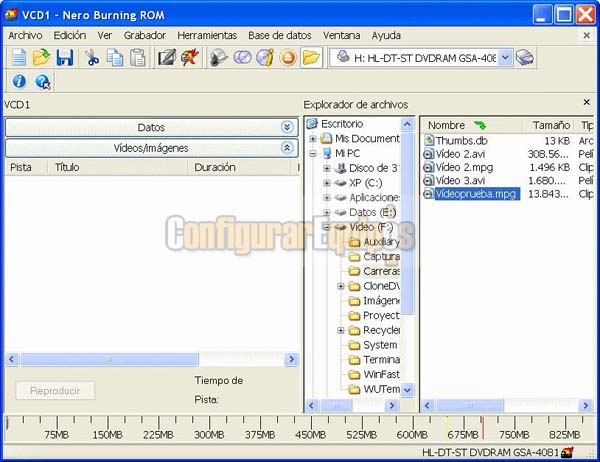Open the Archivo menu

(x=25, y=35)
